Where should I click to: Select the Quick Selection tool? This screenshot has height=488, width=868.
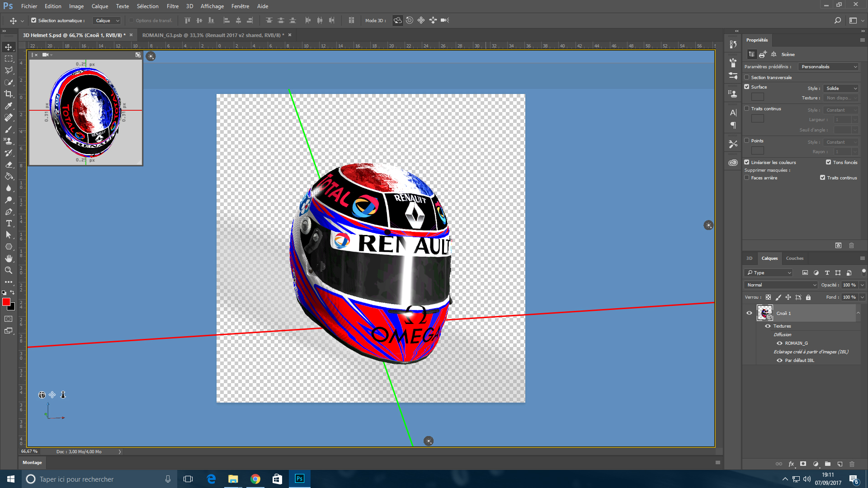coord(9,82)
